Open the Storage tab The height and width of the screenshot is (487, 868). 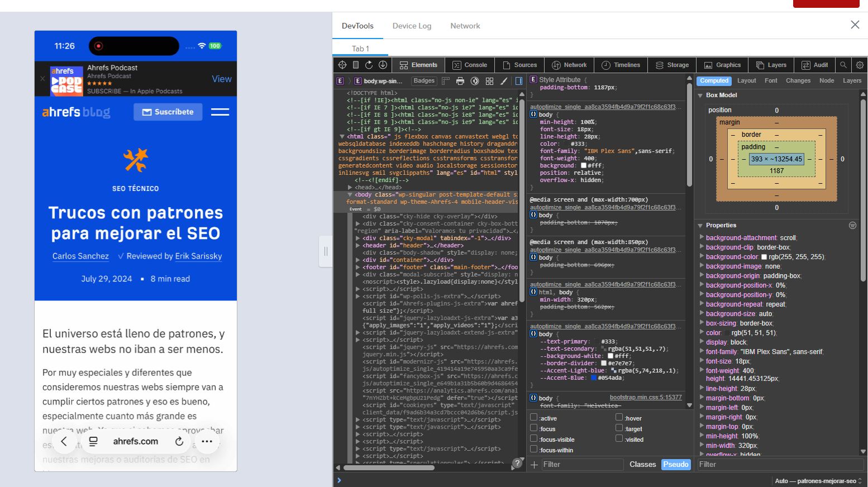click(672, 65)
